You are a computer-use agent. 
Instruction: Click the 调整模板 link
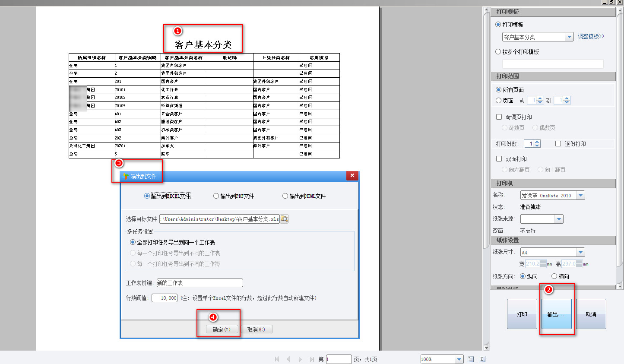click(591, 36)
